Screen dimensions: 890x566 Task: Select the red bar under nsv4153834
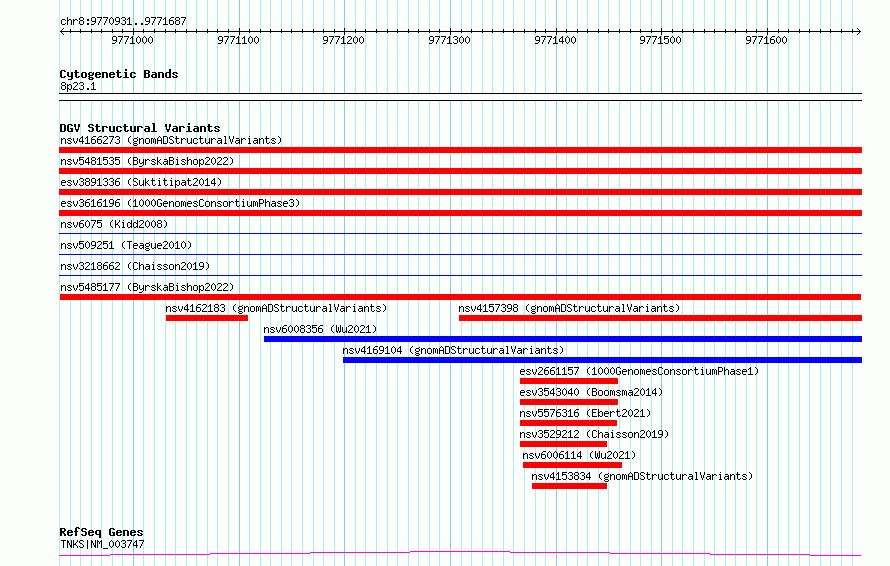pyautogui.click(x=569, y=486)
